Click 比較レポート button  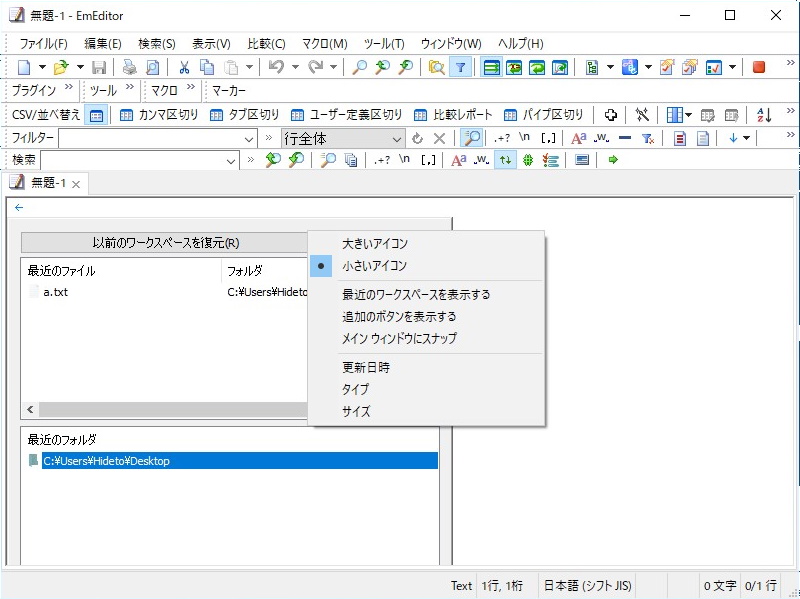(x=453, y=115)
